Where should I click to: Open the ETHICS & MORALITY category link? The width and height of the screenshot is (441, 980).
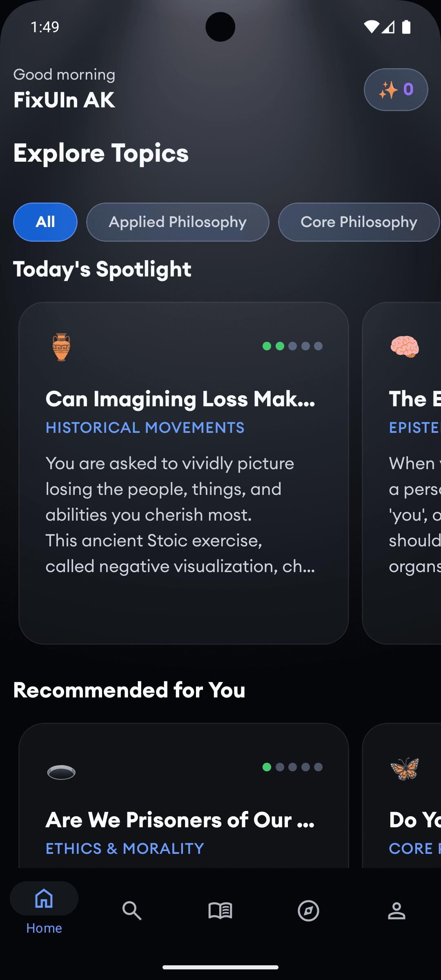point(124,849)
